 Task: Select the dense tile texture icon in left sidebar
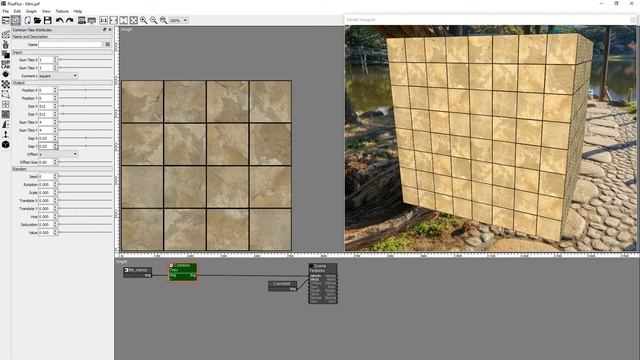tap(6, 114)
